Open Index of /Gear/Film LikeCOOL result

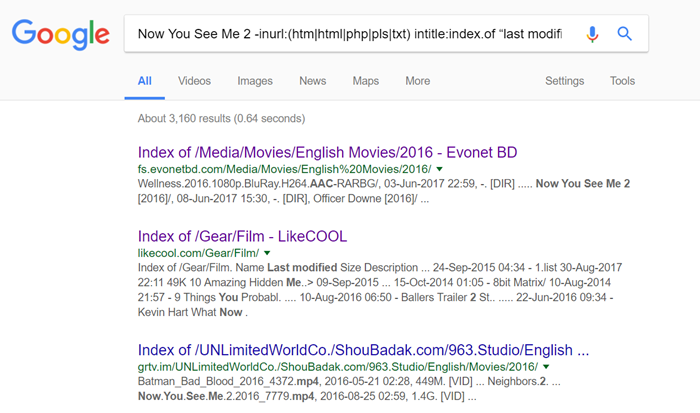pyautogui.click(x=242, y=236)
